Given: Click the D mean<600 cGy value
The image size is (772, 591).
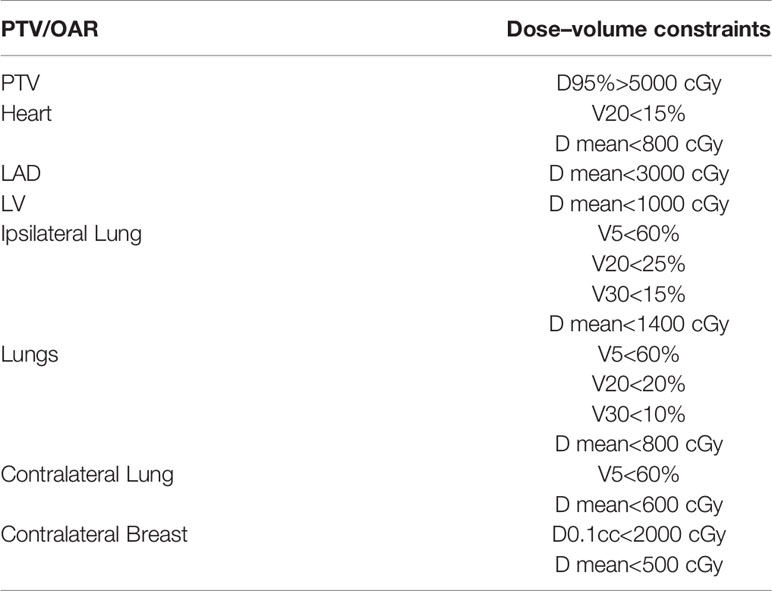Looking at the screenshot, I should tap(639, 505).
